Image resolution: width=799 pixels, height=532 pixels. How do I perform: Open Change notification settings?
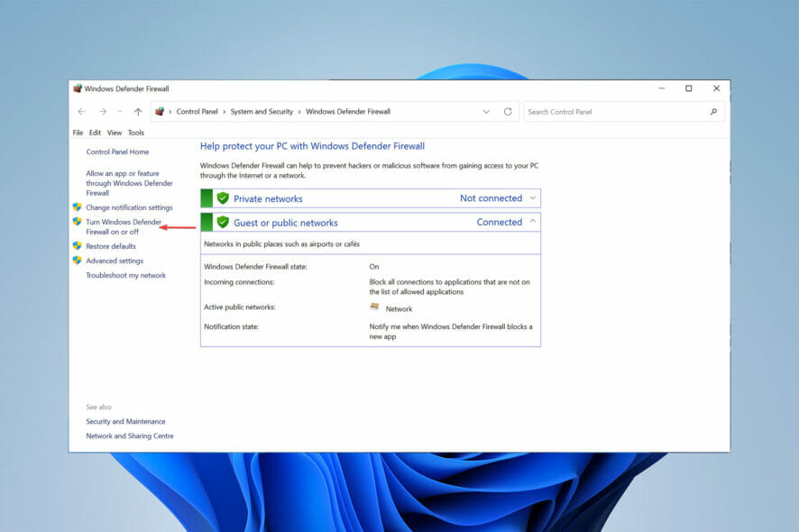click(x=129, y=207)
